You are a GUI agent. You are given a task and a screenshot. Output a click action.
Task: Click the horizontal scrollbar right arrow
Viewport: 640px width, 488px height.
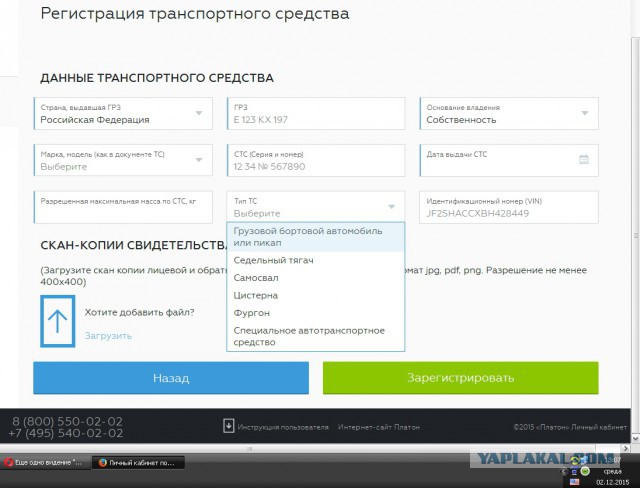pos(626,448)
